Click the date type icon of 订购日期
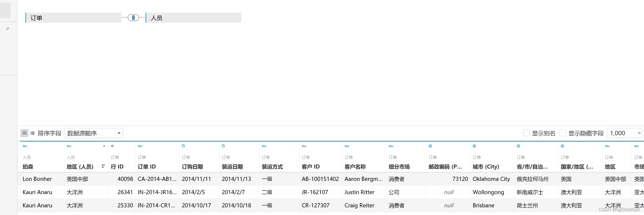This screenshot has width=644, height=215. click(x=183, y=146)
